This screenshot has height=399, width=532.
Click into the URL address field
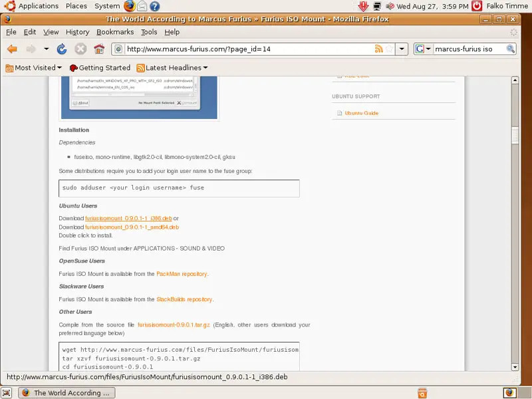click(249, 49)
